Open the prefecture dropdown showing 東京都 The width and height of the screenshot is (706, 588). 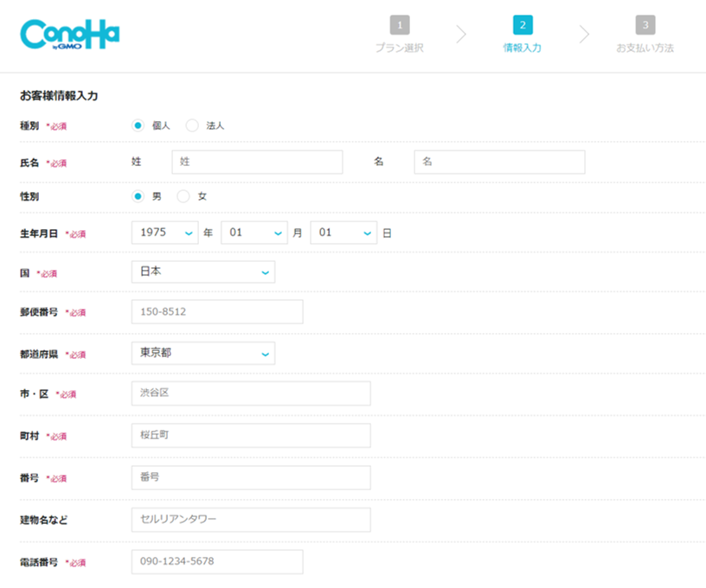coord(203,353)
